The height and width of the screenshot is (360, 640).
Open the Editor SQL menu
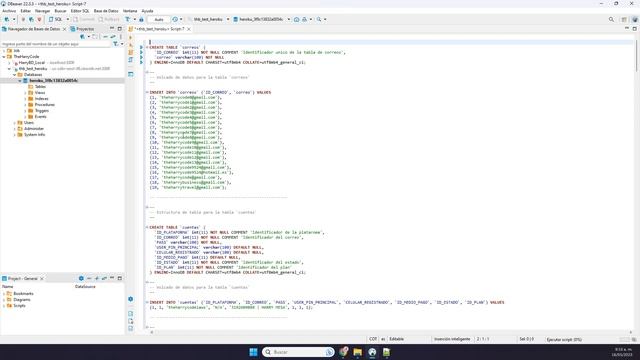[x=80, y=11]
